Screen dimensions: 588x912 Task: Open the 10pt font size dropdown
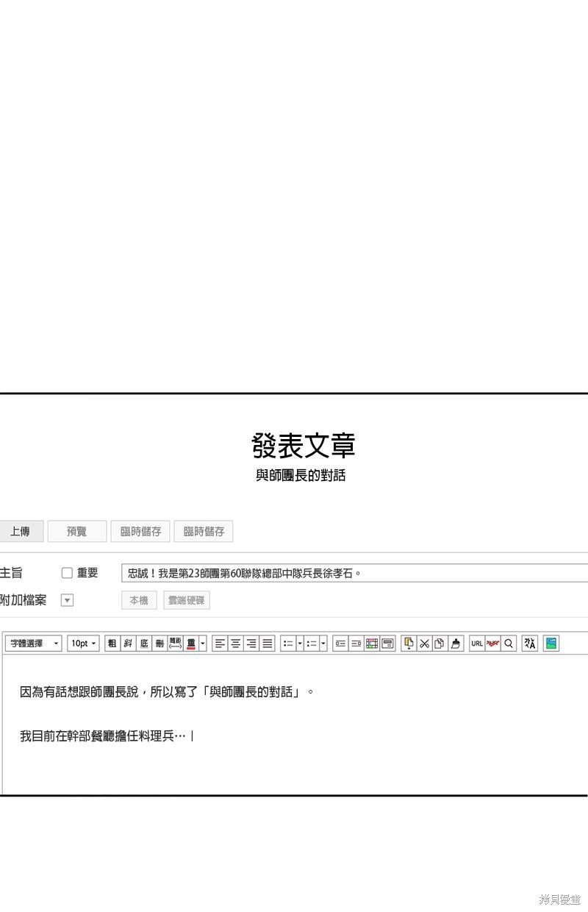[x=84, y=644]
